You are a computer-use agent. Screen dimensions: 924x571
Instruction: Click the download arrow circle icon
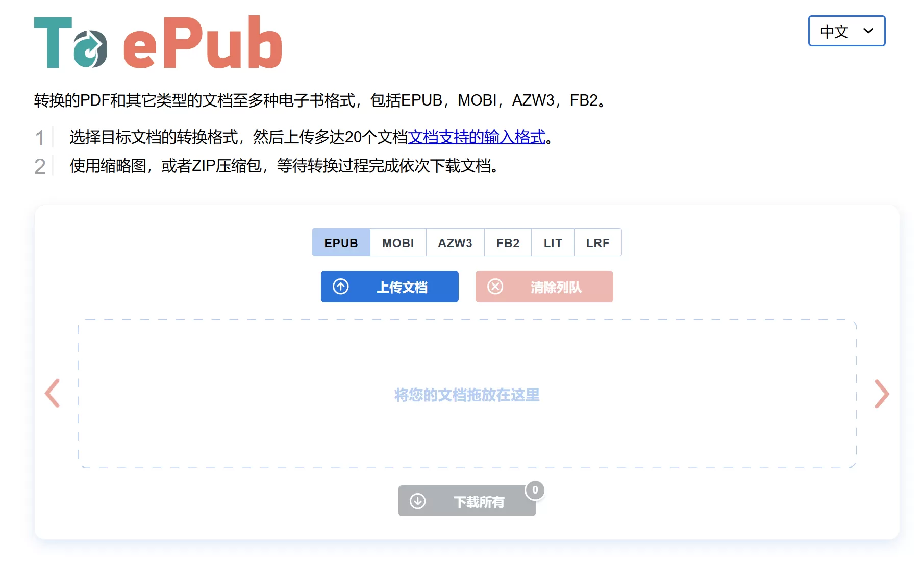pyautogui.click(x=418, y=501)
